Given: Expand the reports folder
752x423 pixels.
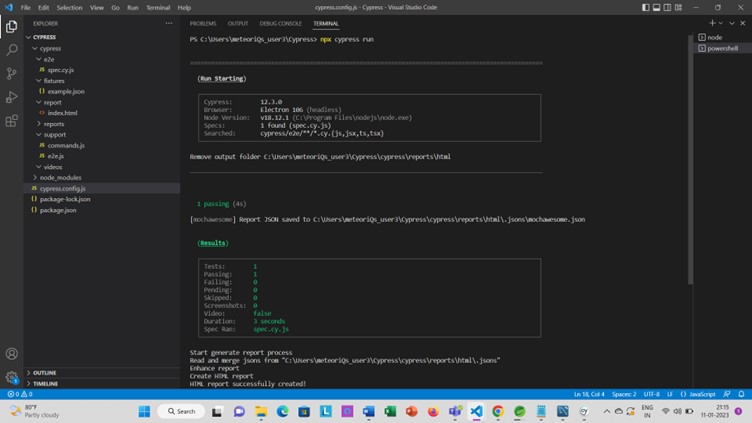Looking at the screenshot, I should tap(39, 124).
